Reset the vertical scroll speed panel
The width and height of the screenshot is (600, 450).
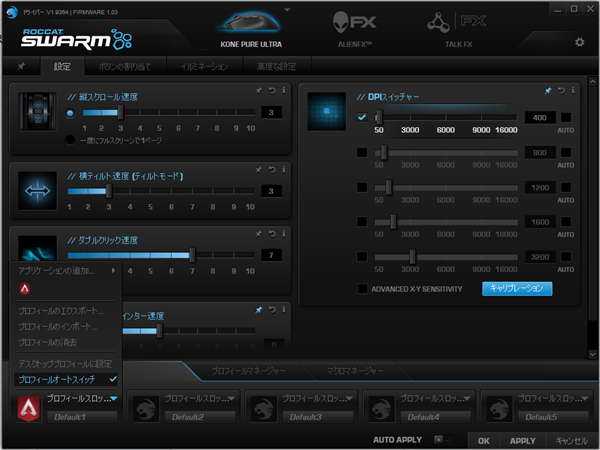(x=272, y=90)
